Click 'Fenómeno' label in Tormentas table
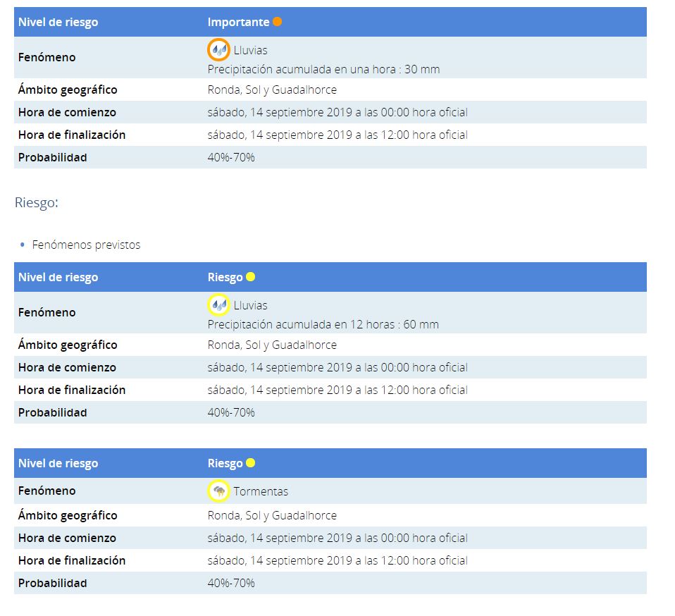 coord(47,491)
